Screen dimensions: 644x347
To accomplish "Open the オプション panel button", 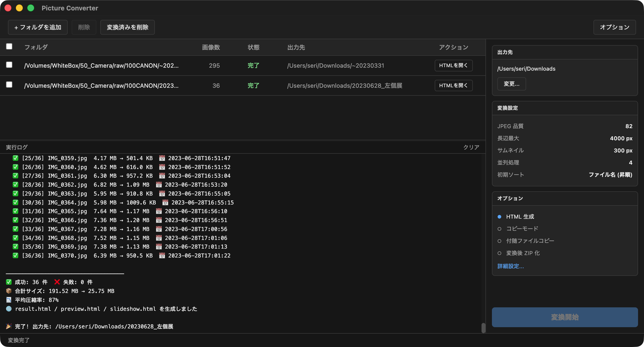I will (615, 27).
